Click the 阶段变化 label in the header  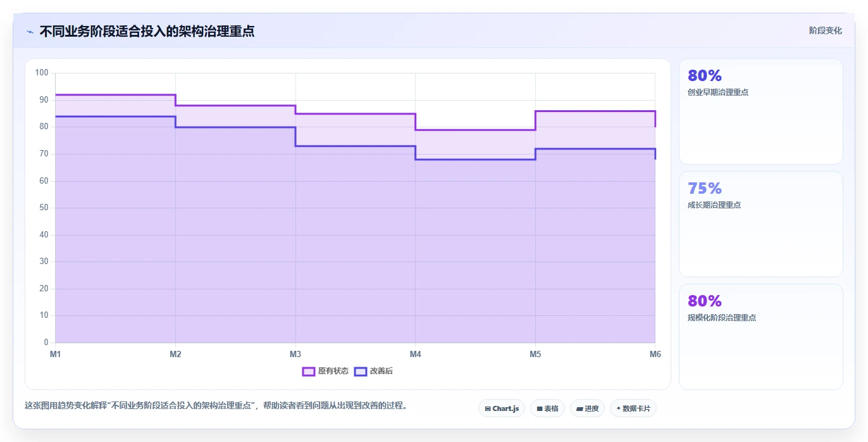826,30
